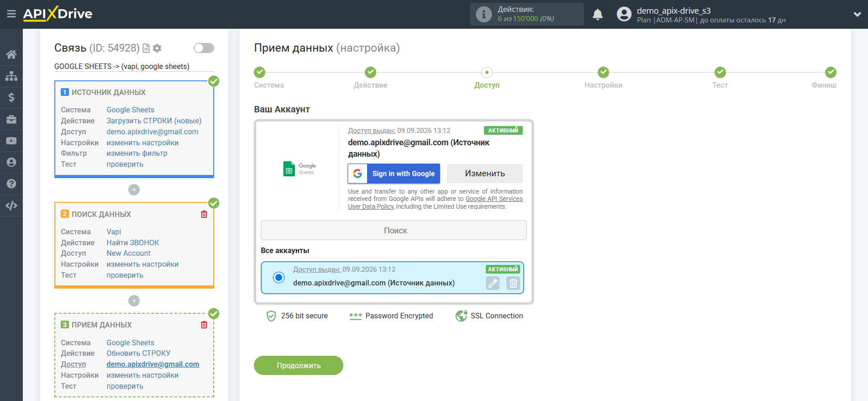
Task: Click изменить фильтр link
Action: [137, 153]
